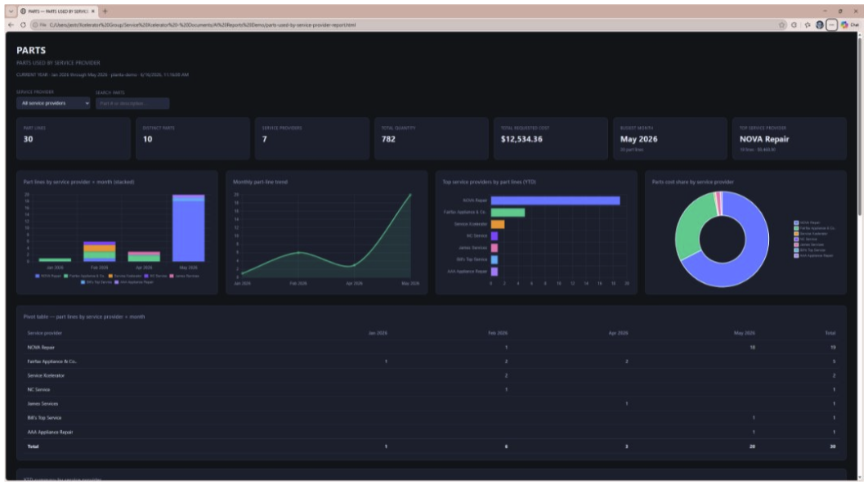Toggle James Services in donut chart legend

click(809, 245)
